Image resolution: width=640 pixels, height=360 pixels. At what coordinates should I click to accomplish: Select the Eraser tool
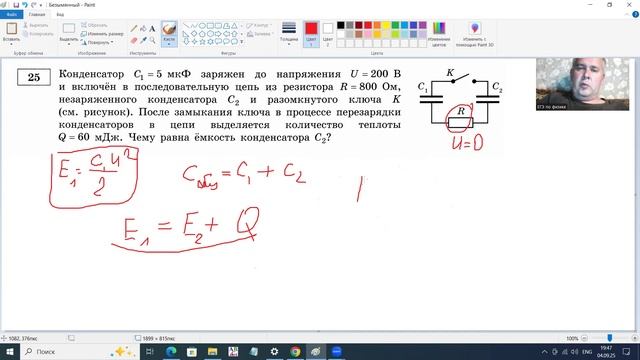point(134,40)
